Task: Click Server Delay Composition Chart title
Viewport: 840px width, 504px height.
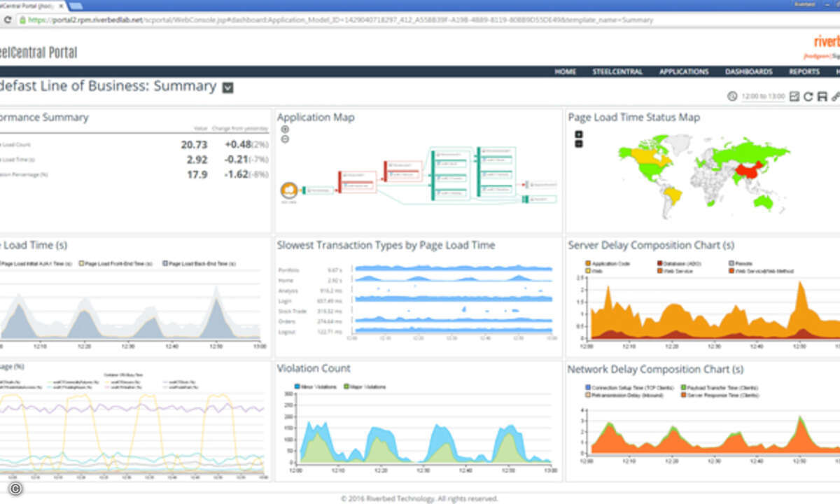Action: 651,245
